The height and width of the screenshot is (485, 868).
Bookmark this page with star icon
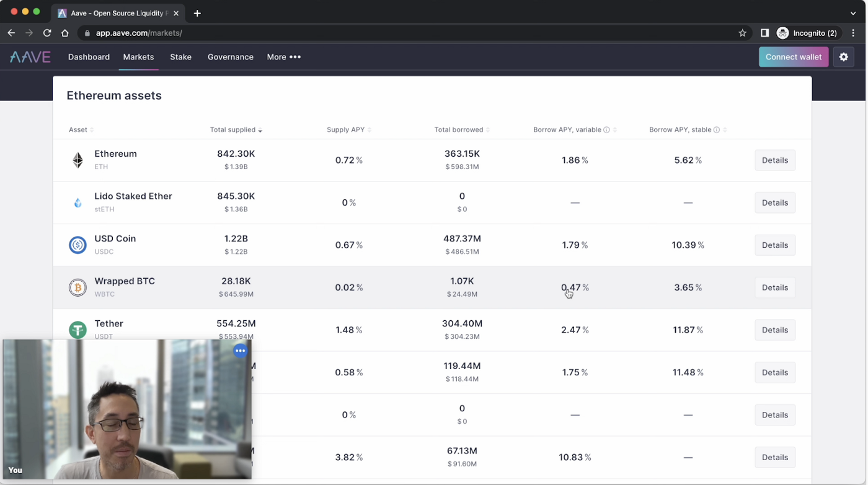742,33
